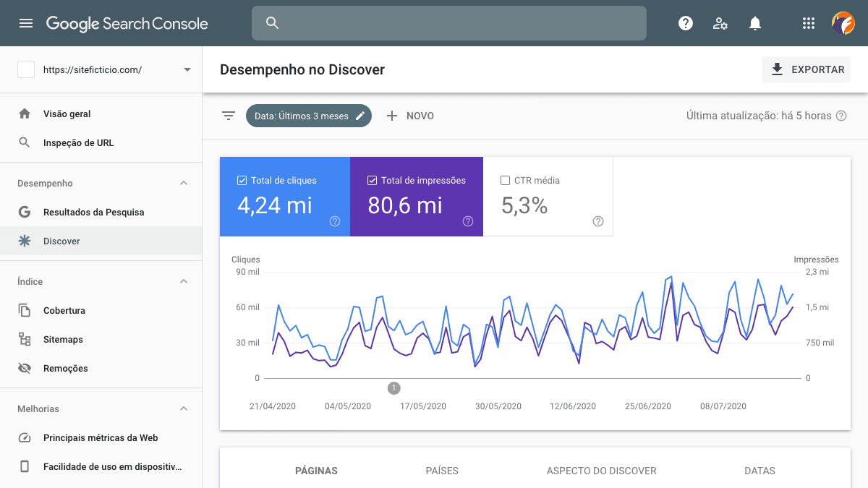Click the EXPORTAR button
The image size is (868, 488).
click(807, 69)
